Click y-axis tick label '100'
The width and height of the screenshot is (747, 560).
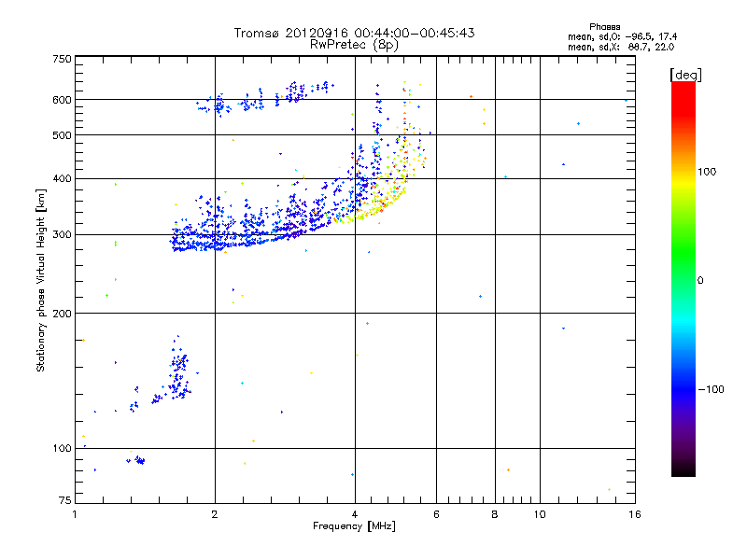(x=62, y=449)
